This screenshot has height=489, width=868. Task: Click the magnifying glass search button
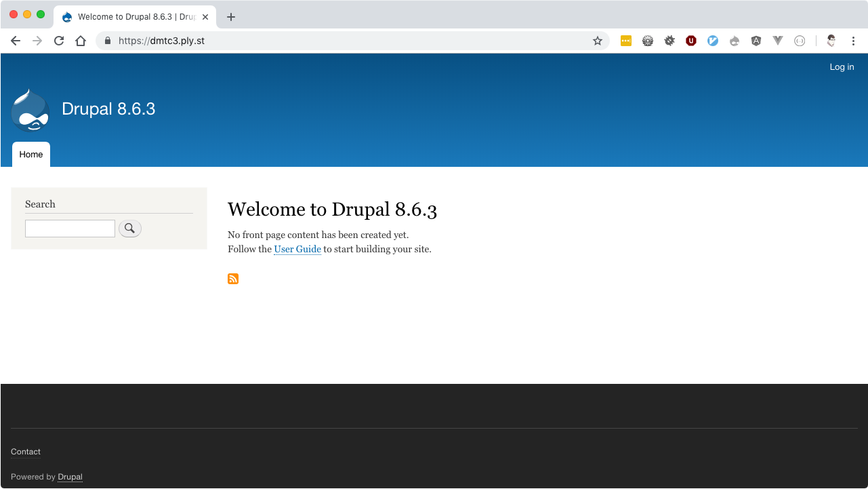click(x=130, y=229)
